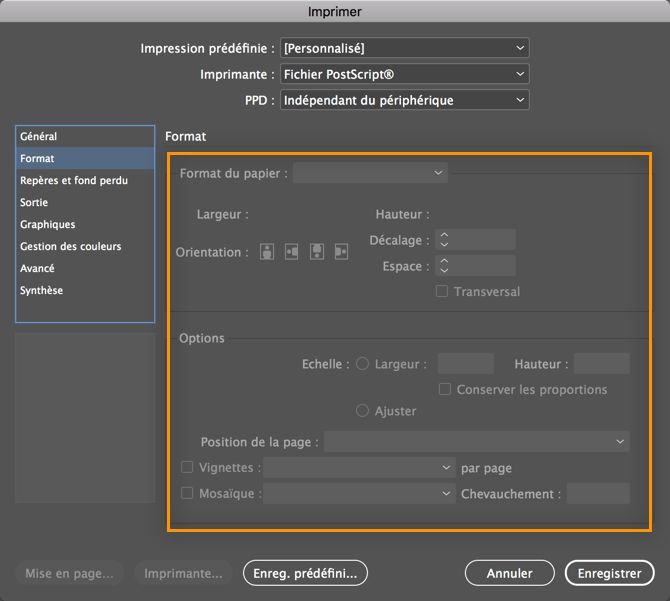Image resolution: width=670 pixels, height=601 pixels.
Task: Select the landscape orientation icon
Action: tap(292, 252)
